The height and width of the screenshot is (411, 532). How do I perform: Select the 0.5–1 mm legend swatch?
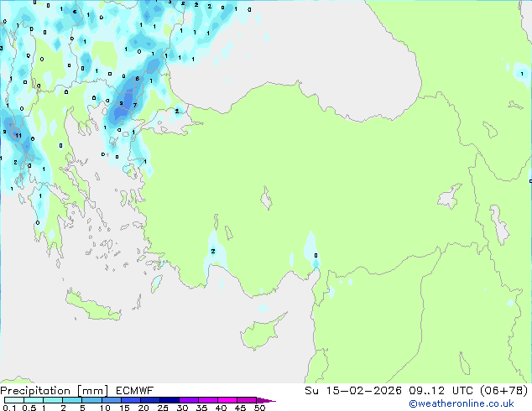(x=34, y=400)
